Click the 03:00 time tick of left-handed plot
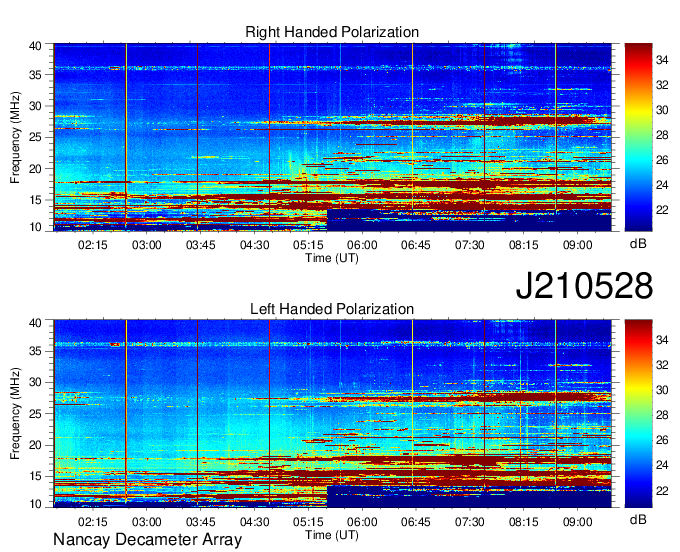The height and width of the screenshot is (552, 680). (x=147, y=522)
